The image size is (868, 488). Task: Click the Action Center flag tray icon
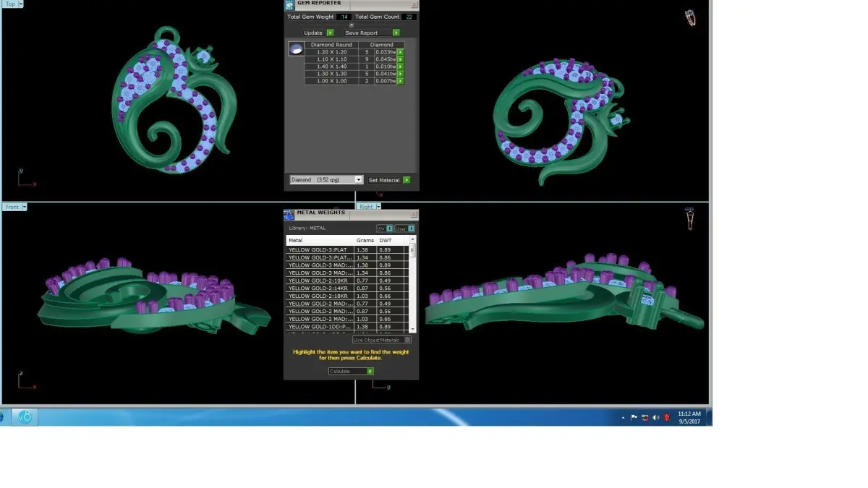pos(634,417)
